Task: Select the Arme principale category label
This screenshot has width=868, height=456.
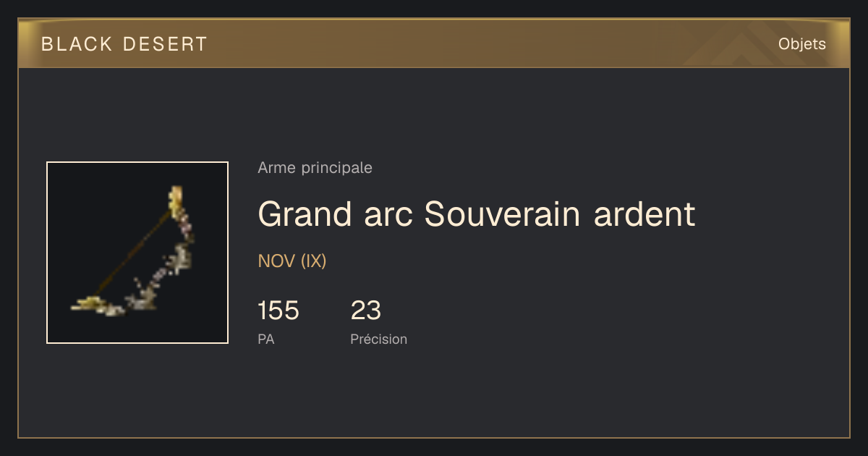Action: (315, 168)
